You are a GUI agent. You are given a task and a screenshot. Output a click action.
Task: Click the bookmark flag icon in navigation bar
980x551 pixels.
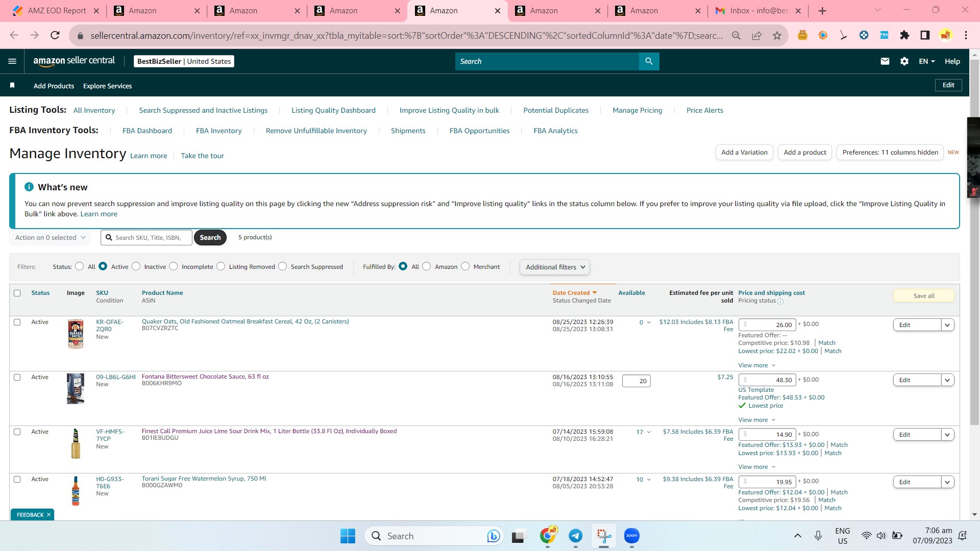(12, 85)
